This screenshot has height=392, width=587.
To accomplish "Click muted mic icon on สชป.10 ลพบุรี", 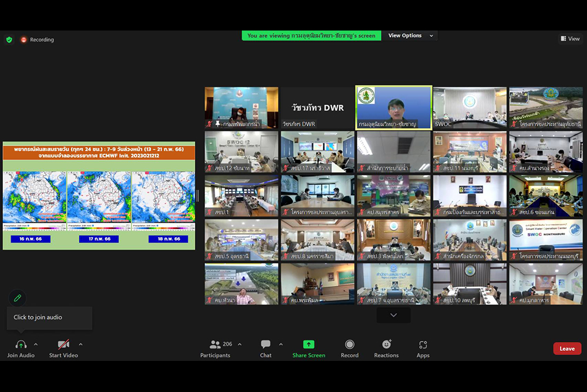I will pyautogui.click(x=438, y=300).
